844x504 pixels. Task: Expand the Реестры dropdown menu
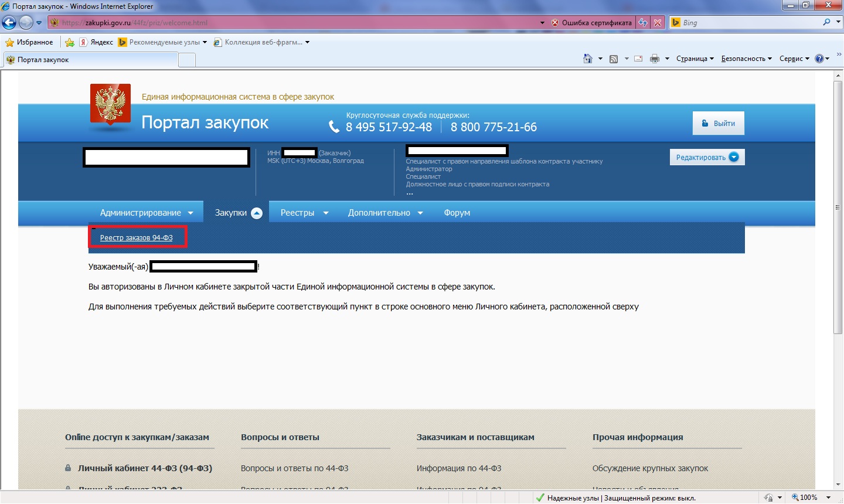pos(304,213)
